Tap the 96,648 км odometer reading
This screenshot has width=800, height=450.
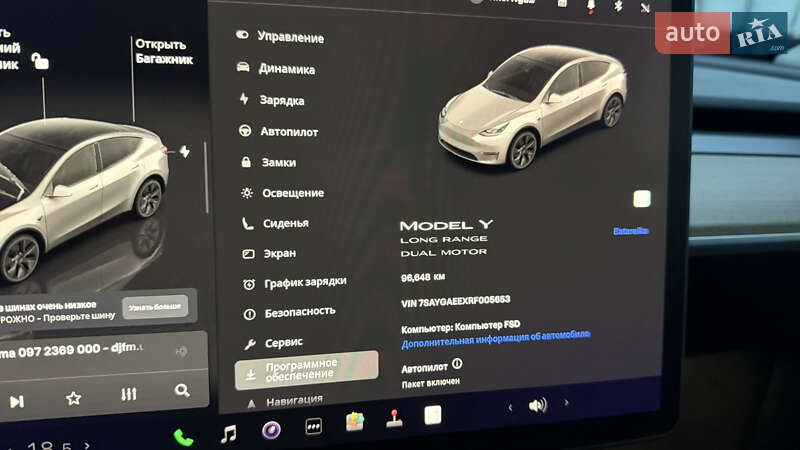pos(423,278)
